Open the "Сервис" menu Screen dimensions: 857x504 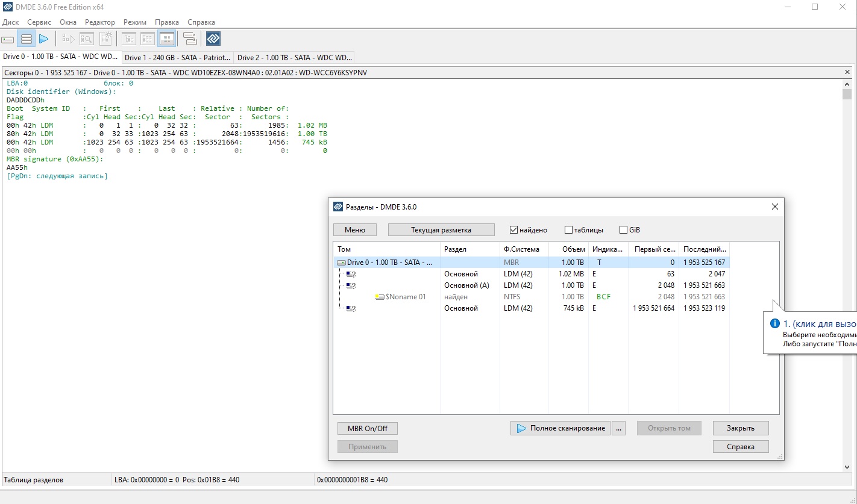tap(39, 22)
